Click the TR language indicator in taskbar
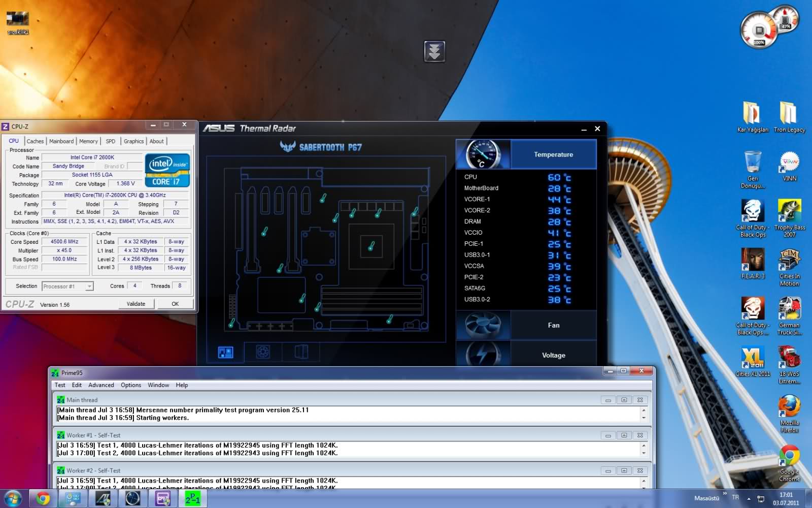 (x=735, y=498)
